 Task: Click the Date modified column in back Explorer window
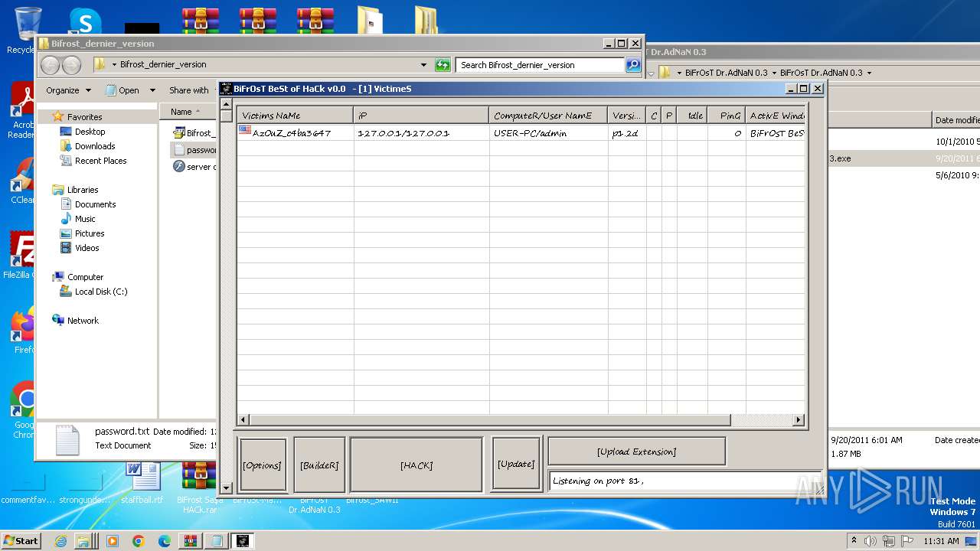(955, 120)
